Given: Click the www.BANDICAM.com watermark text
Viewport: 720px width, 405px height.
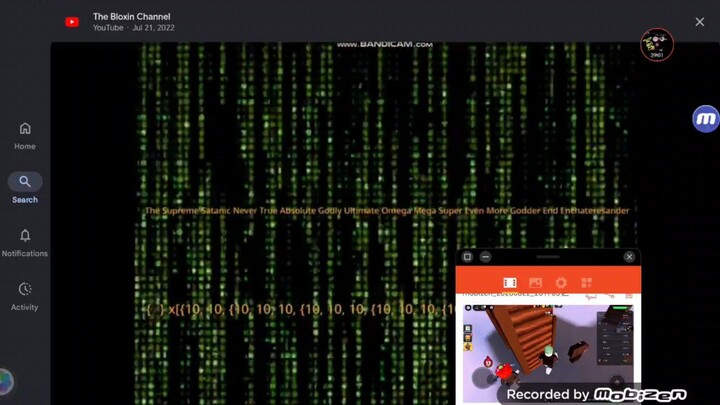Looking at the screenshot, I should coord(384,45).
